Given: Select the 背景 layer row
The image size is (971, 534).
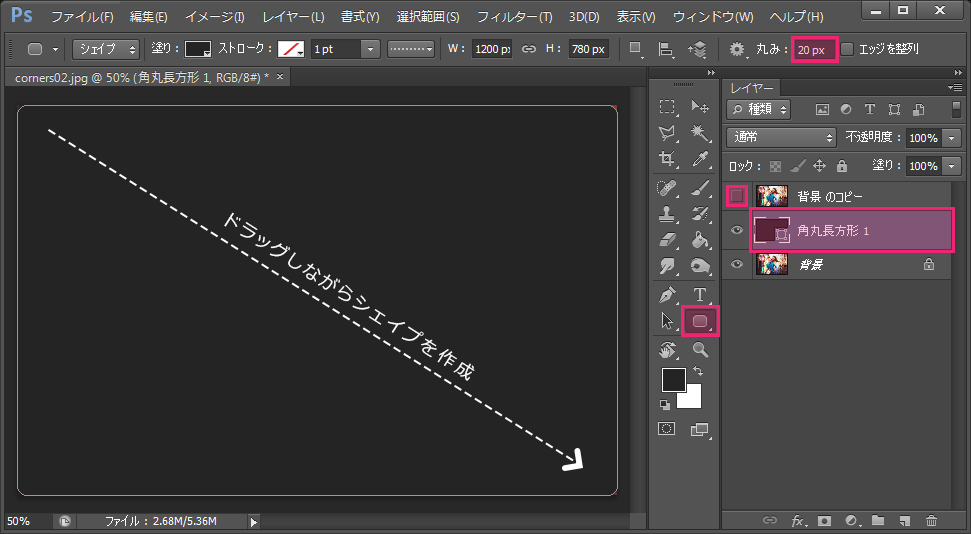Looking at the screenshot, I should 850,265.
